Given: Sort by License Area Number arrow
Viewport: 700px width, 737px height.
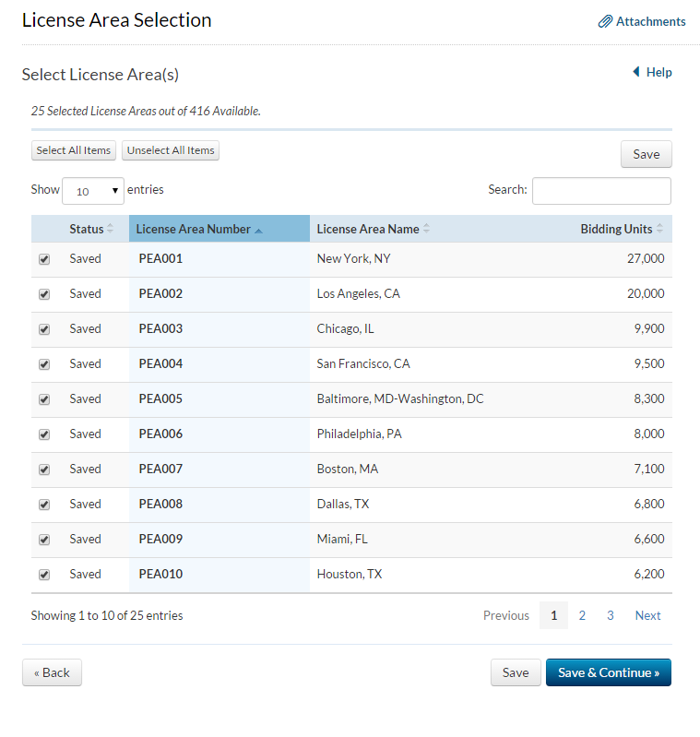Looking at the screenshot, I should [x=258, y=230].
